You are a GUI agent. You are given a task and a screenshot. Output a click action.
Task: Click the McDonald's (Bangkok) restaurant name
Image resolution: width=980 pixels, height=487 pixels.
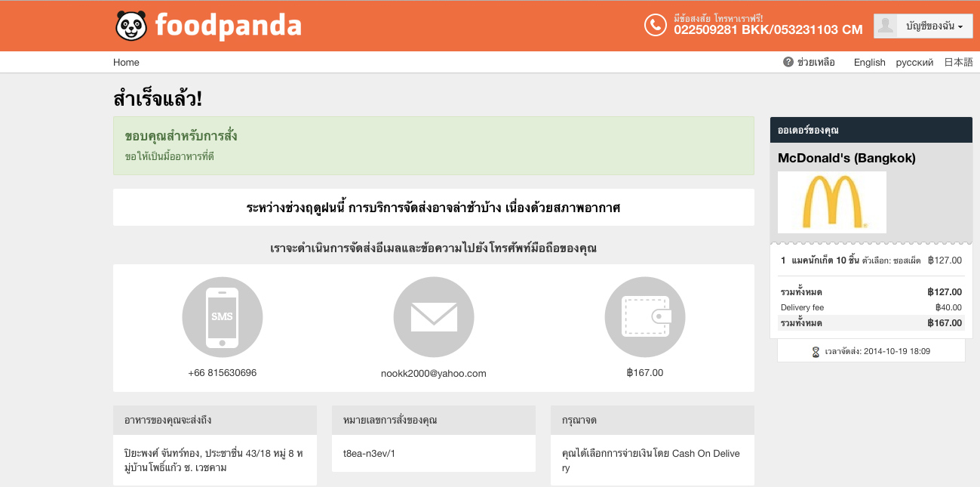pos(846,159)
